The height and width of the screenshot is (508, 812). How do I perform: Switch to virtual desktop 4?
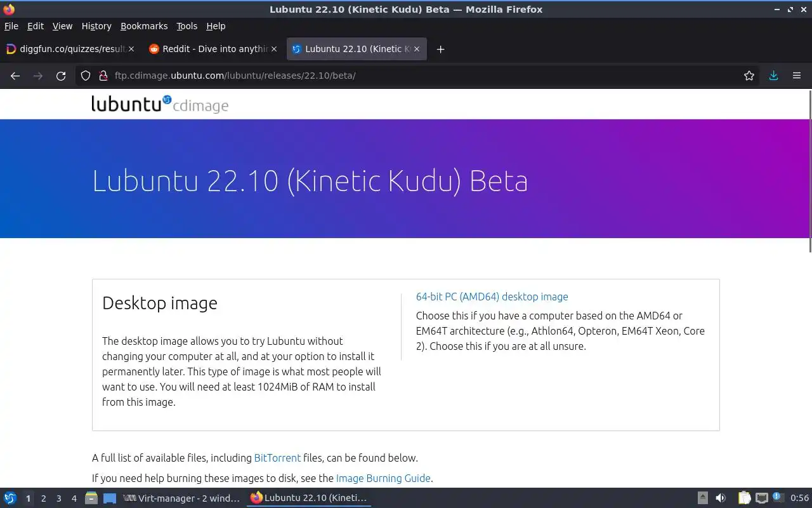(x=74, y=498)
